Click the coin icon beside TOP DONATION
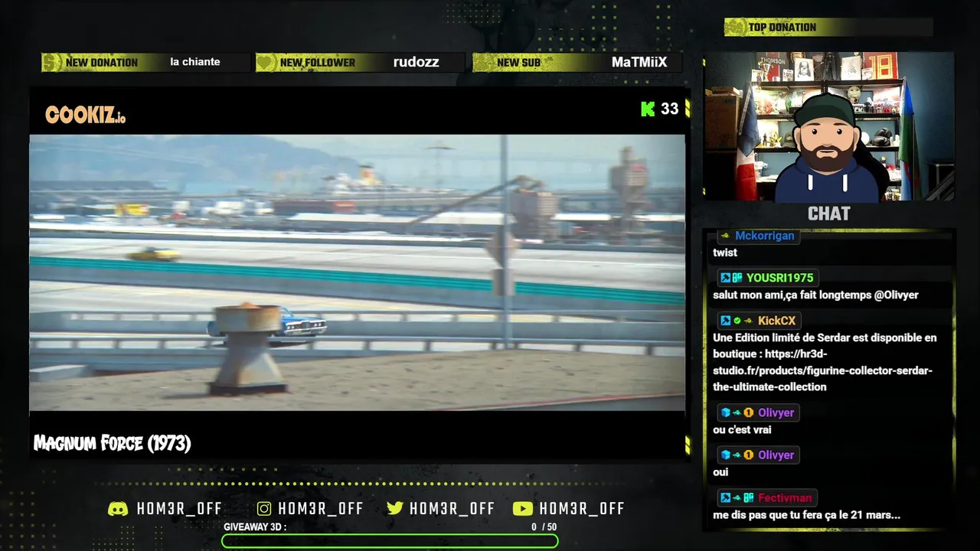 (x=735, y=28)
